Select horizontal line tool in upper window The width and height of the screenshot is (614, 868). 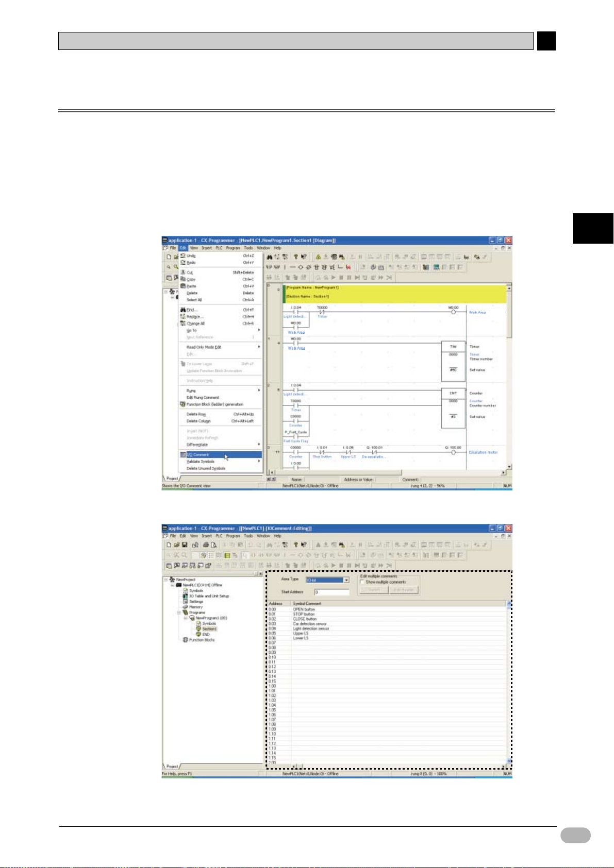click(292, 267)
